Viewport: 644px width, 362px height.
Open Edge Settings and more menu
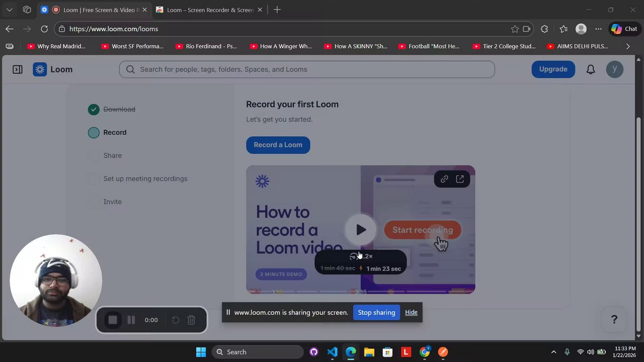(598, 29)
